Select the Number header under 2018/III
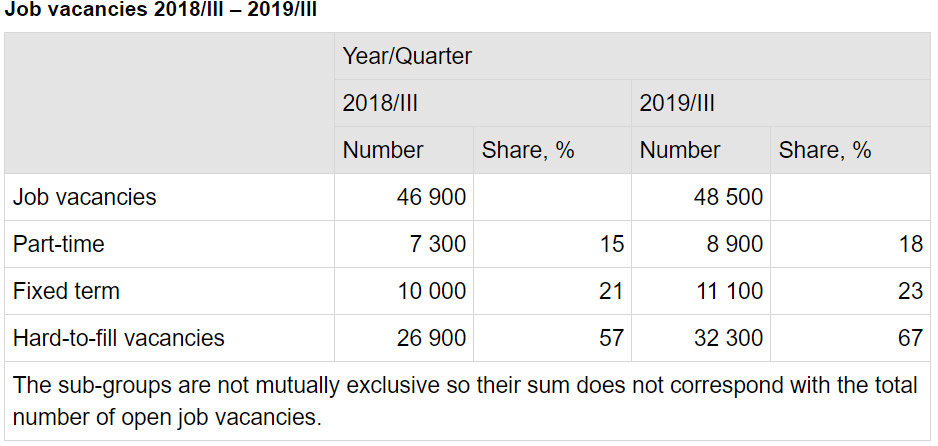This screenshot has height=446, width=938. (x=383, y=151)
